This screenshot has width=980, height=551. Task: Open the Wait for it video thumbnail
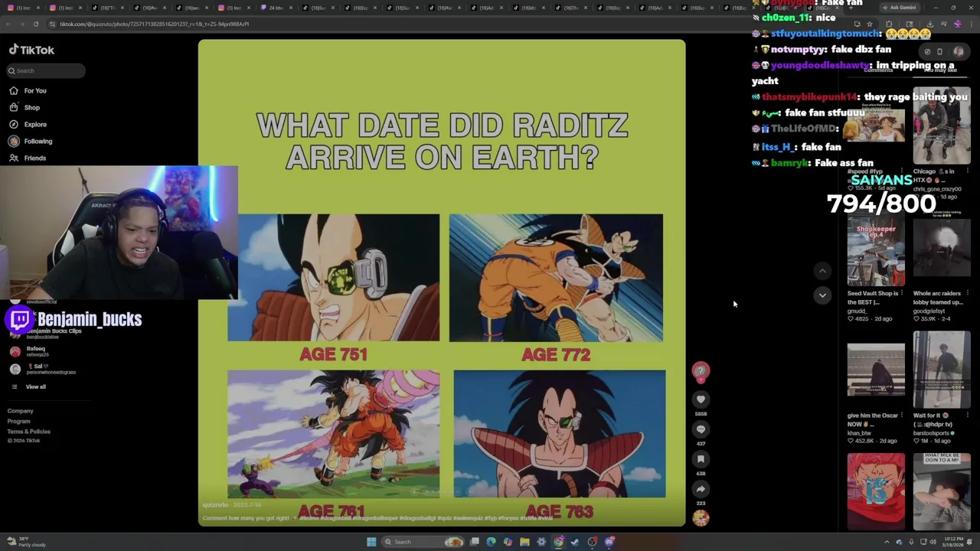coord(942,370)
